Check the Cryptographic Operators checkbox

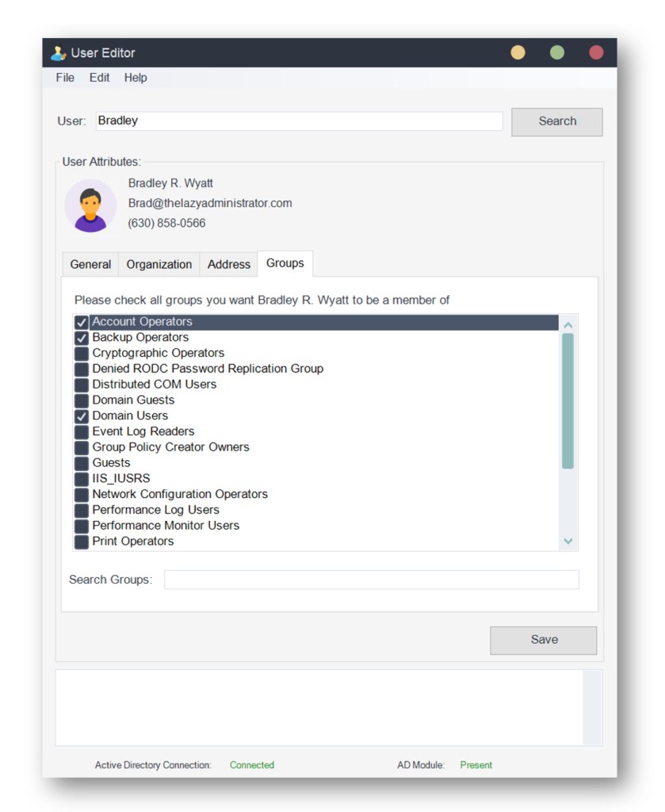tap(82, 354)
